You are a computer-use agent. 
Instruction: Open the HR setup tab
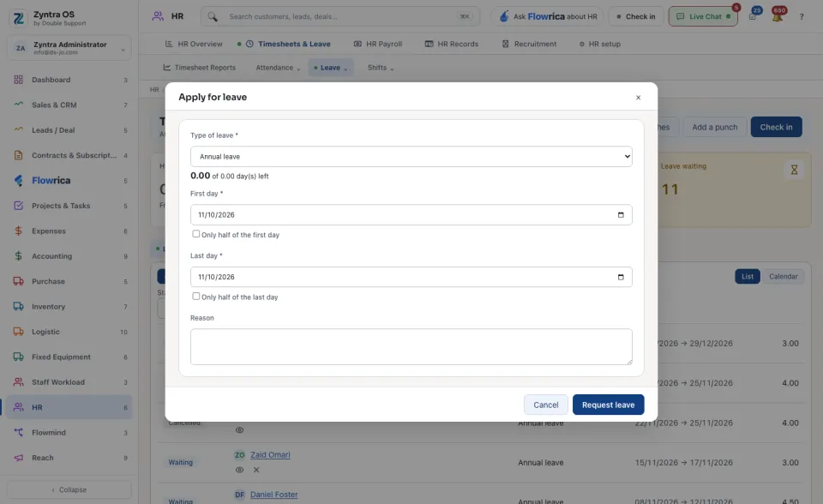coord(600,44)
